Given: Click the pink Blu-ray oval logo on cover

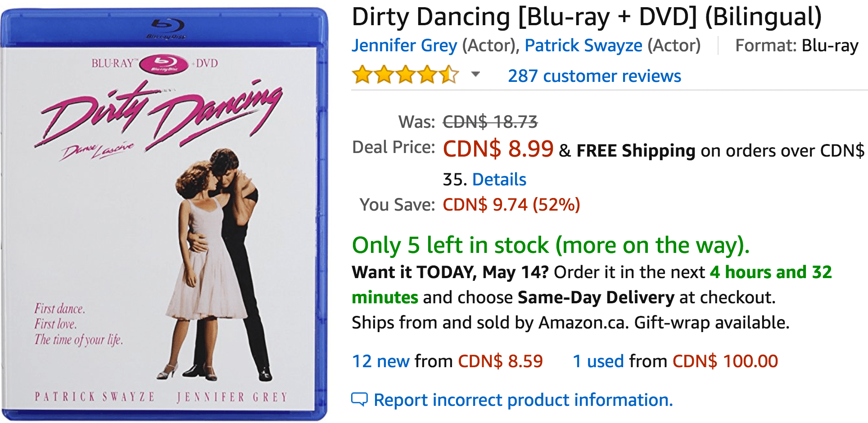Looking at the screenshot, I should (x=164, y=64).
